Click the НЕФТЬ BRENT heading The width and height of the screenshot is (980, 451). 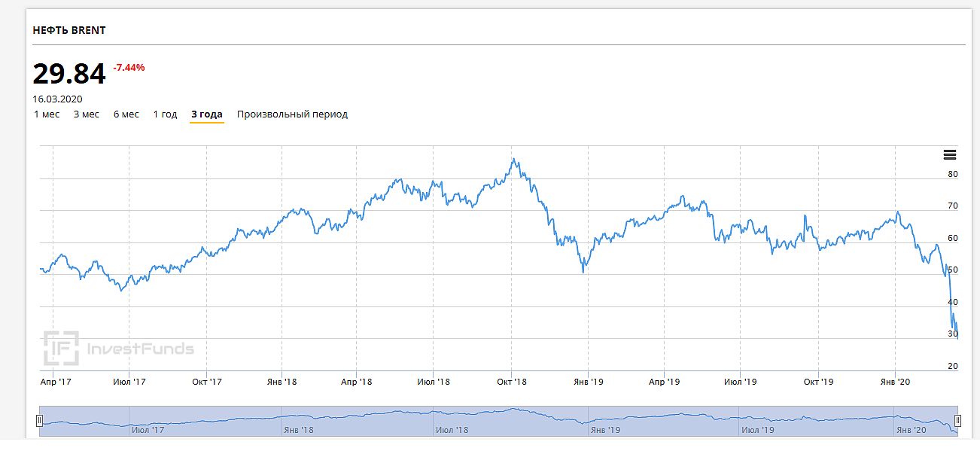(x=68, y=31)
